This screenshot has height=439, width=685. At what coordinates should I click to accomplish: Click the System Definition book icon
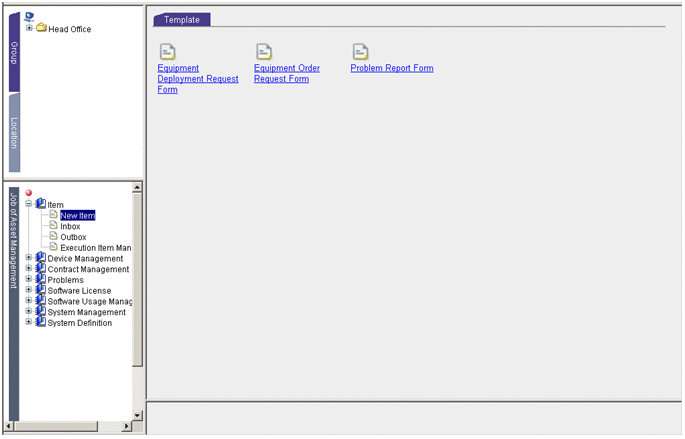pos(41,322)
